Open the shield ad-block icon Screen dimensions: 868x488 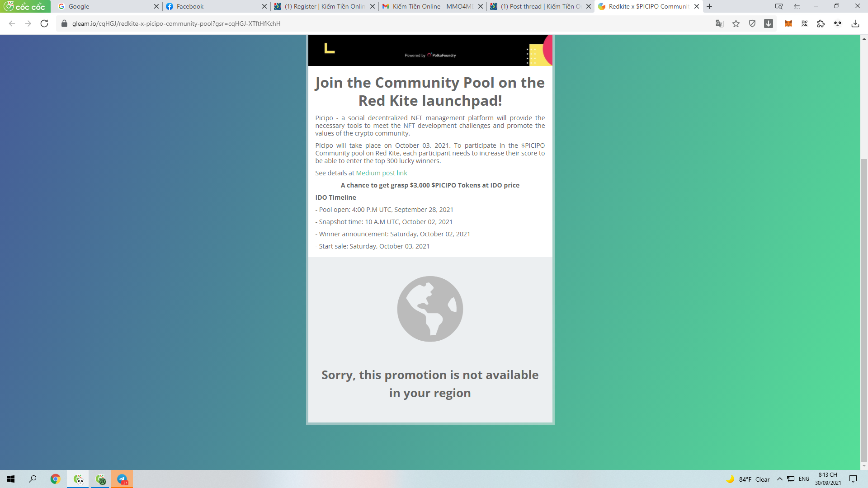[x=752, y=23]
